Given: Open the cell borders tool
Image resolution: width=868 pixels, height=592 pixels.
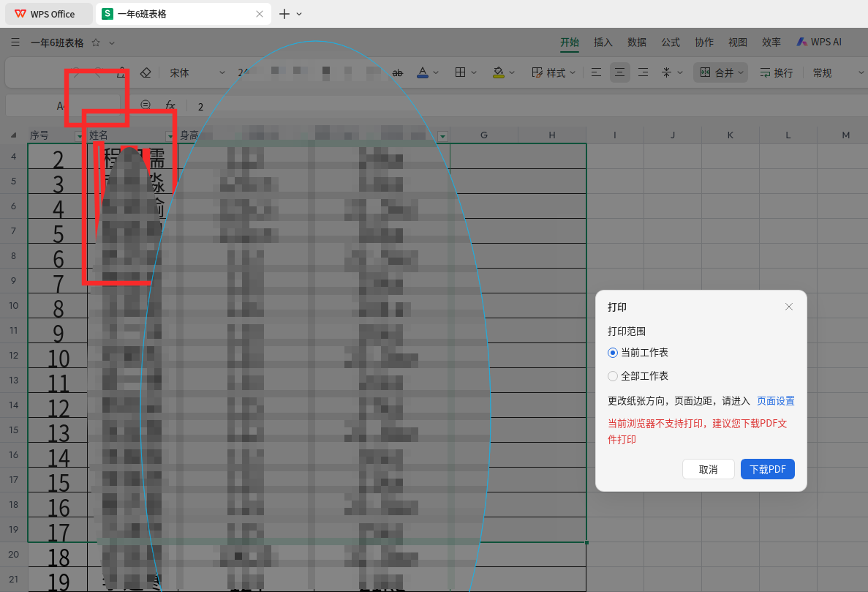Looking at the screenshot, I should tap(460, 72).
